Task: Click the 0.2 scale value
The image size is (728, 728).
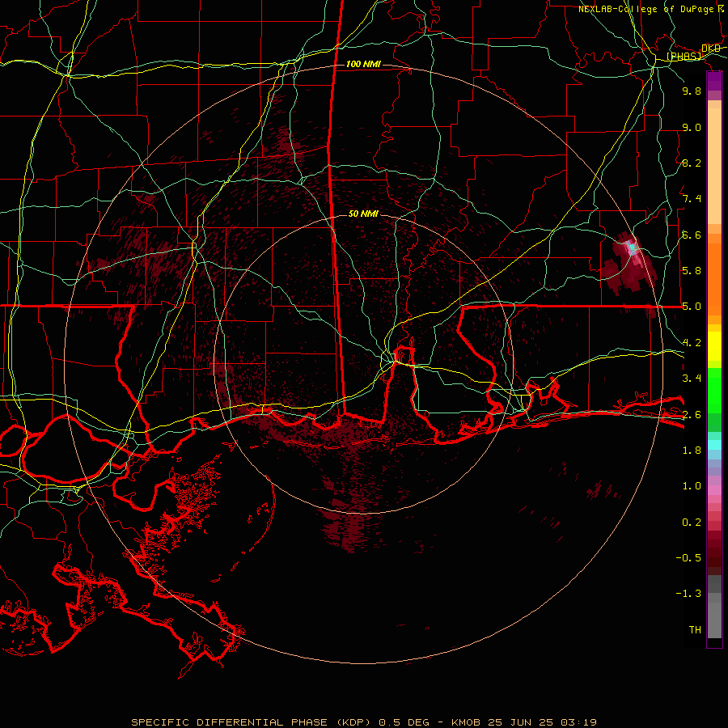Action: coord(692,523)
